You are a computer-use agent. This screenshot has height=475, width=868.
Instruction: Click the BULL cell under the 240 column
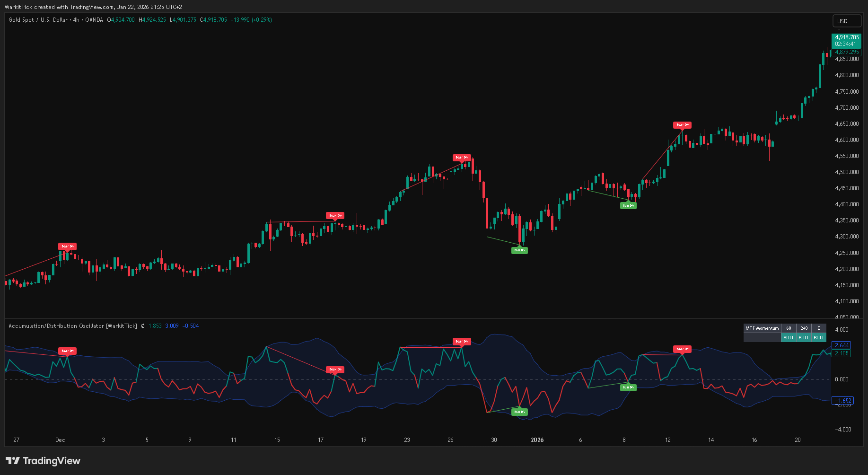[x=804, y=337]
